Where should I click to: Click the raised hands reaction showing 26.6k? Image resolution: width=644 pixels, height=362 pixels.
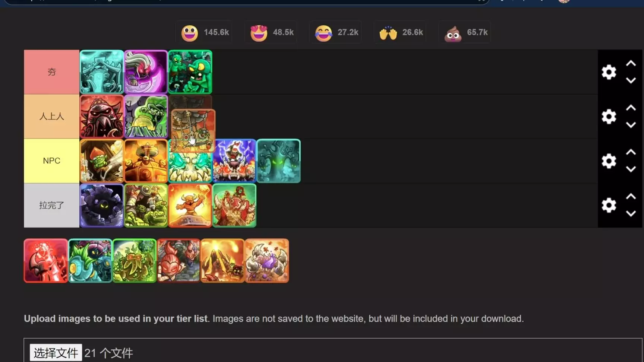[401, 32]
